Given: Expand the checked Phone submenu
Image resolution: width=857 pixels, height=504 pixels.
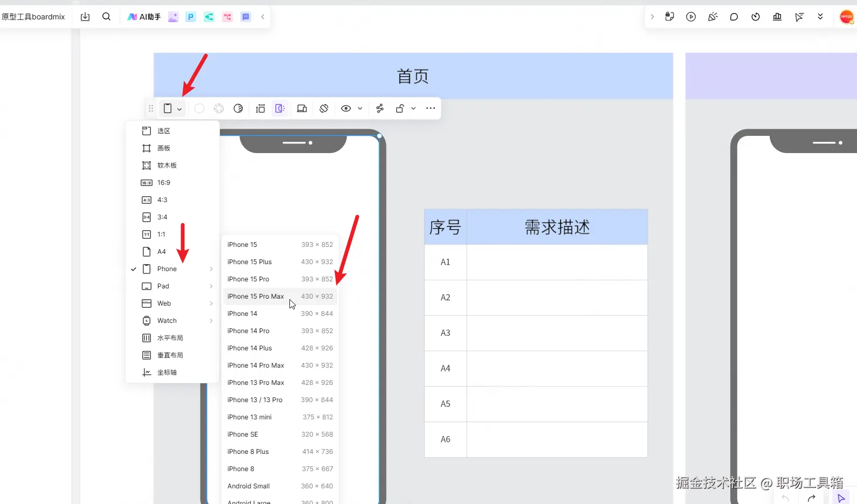Looking at the screenshot, I should (172, 269).
